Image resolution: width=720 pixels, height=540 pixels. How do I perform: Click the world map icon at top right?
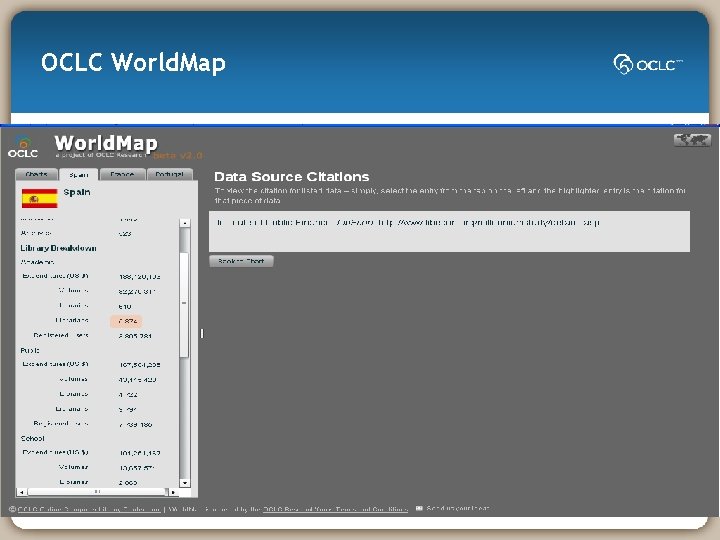click(692, 140)
